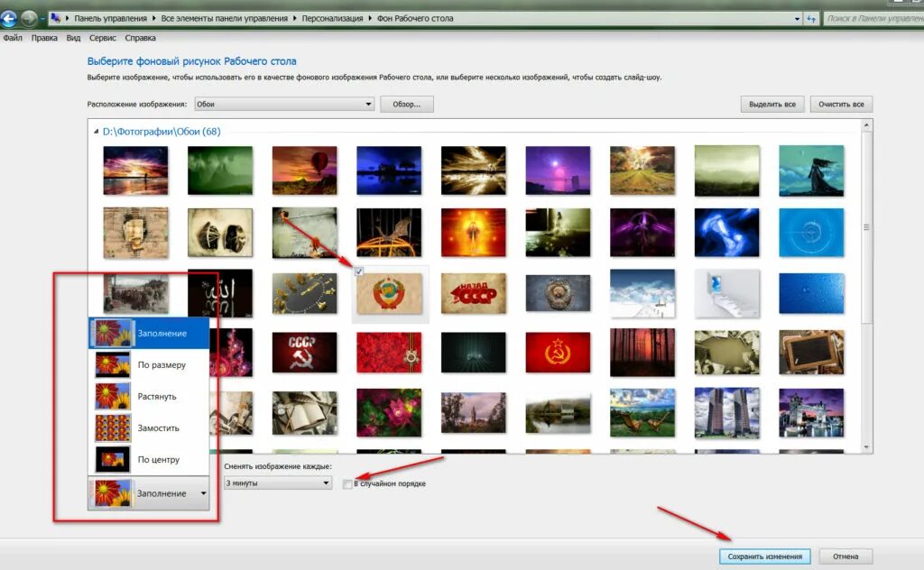Click the Очистить все button
The image size is (924, 570).
point(841,105)
